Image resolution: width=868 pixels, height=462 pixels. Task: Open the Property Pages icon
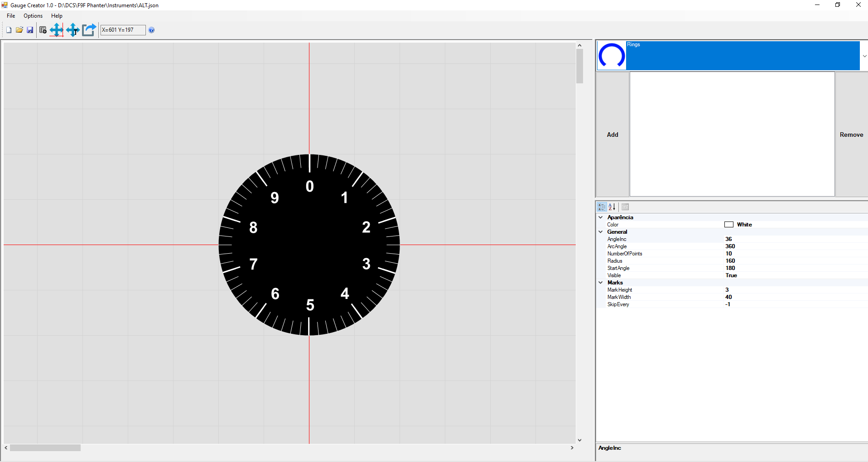[x=625, y=207]
